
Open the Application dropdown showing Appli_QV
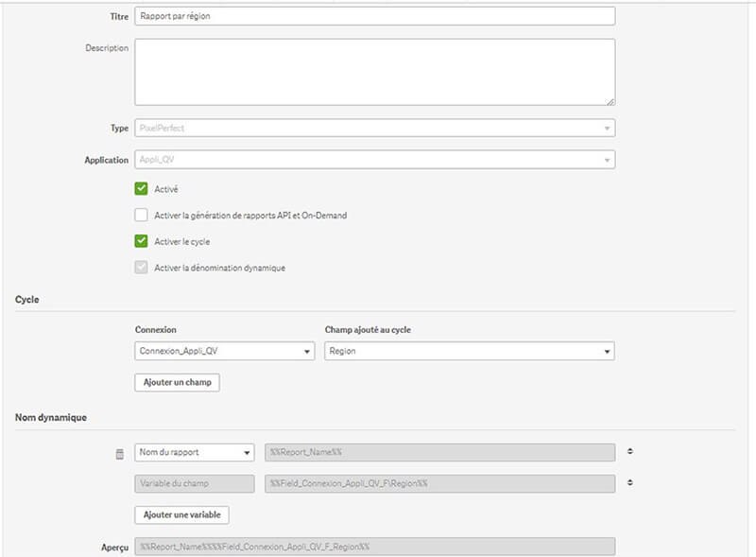point(610,158)
